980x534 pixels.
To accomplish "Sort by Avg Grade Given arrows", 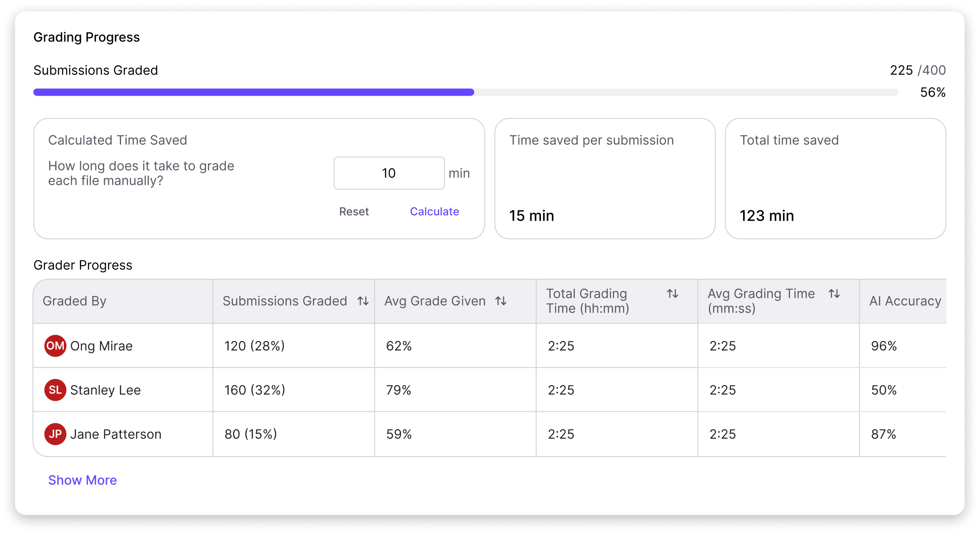I will pos(501,301).
